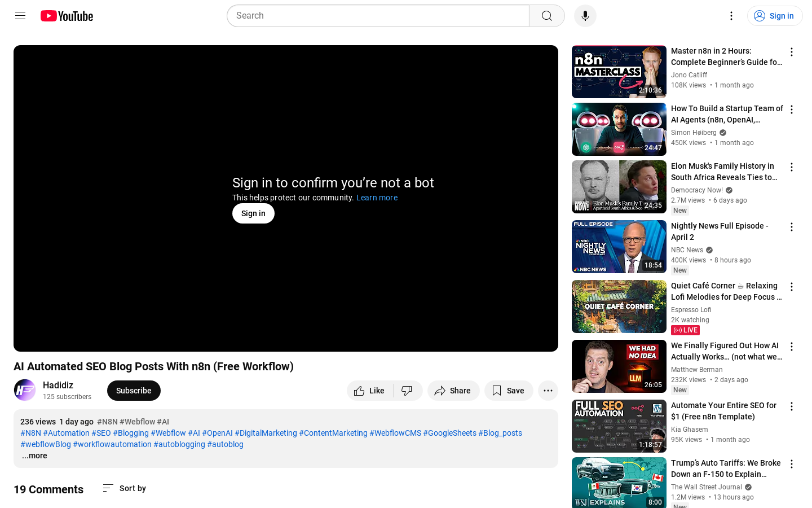Start voice search with microphone
Screen dimensions: 812x508
click(585, 16)
